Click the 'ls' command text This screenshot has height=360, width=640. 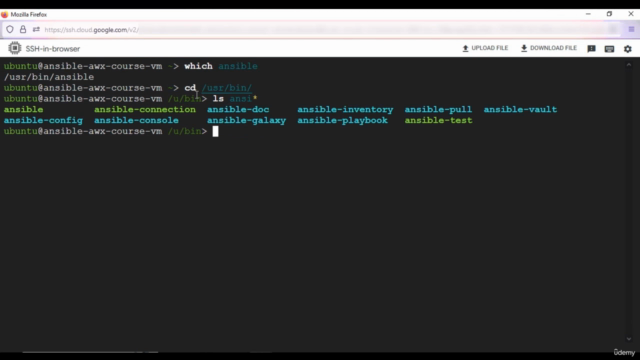[218, 98]
